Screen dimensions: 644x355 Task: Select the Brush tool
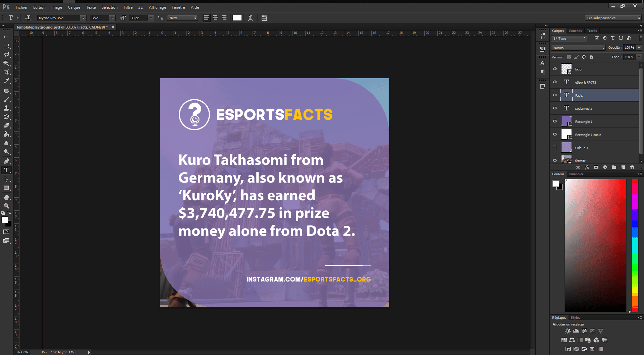coord(6,99)
